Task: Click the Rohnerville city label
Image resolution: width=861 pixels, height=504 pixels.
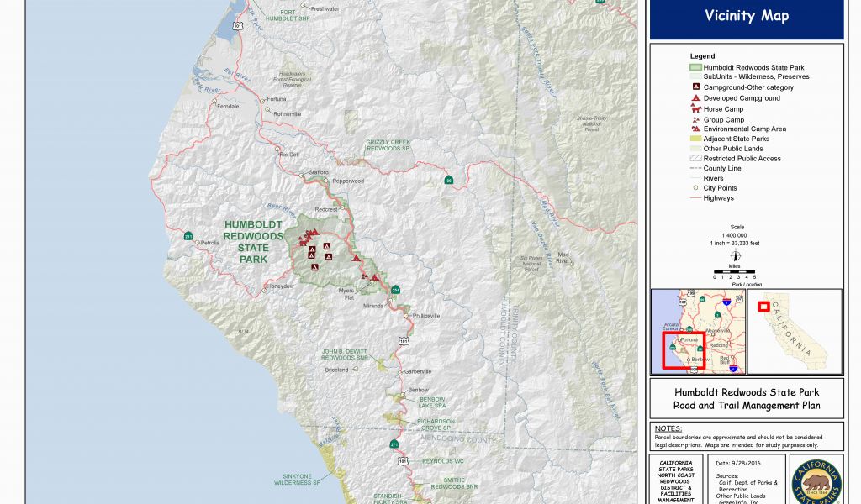Action: (288, 114)
